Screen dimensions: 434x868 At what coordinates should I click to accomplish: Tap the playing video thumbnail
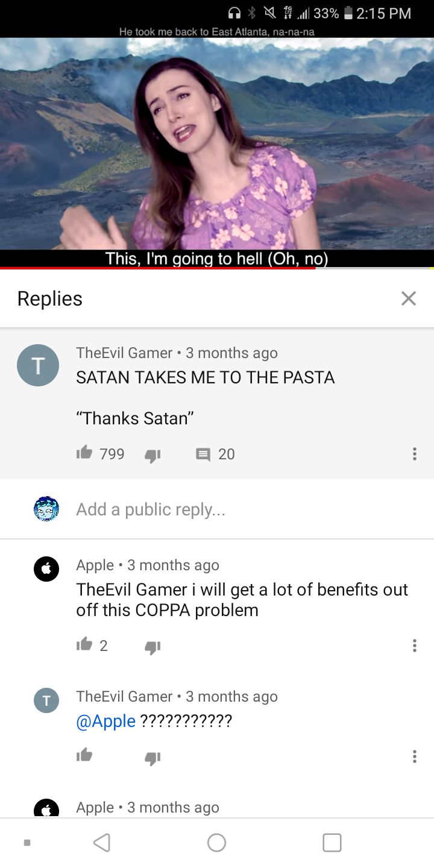(217, 143)
